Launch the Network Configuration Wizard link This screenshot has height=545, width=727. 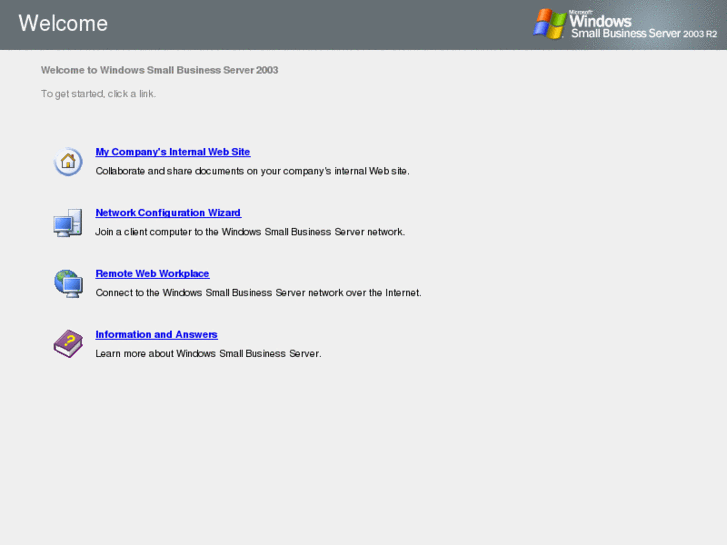[x=168, y=212]
